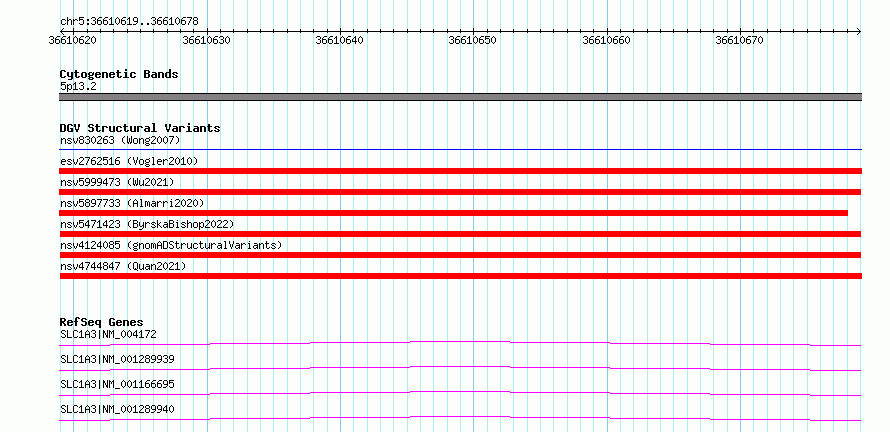Click ruler position 36610660
890x432 pixels.
click(x=606, y=40)
